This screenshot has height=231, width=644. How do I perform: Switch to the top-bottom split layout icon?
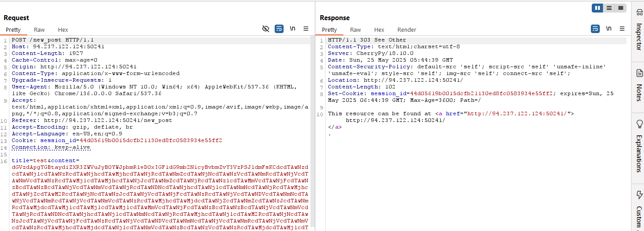pos(609,8)
